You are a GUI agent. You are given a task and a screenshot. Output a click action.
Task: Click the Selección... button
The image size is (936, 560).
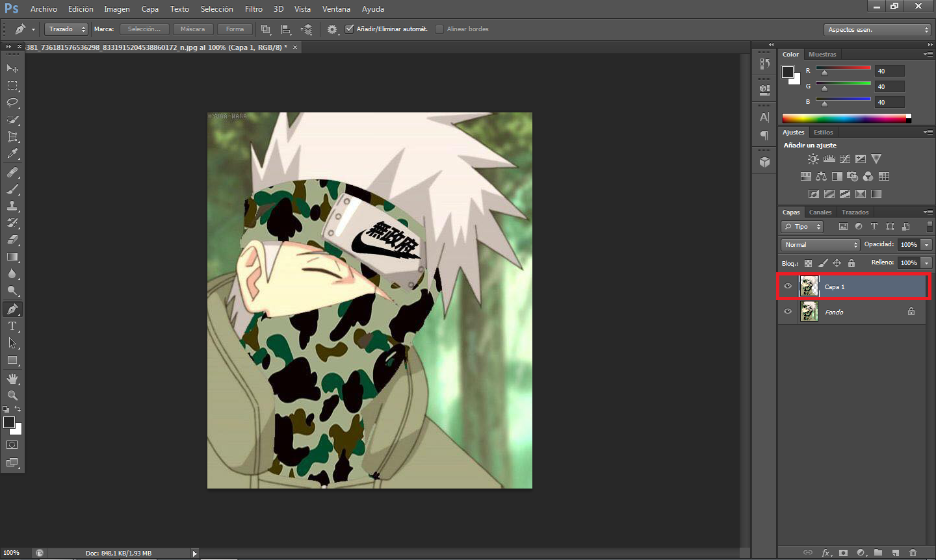(x=144, y=29)
